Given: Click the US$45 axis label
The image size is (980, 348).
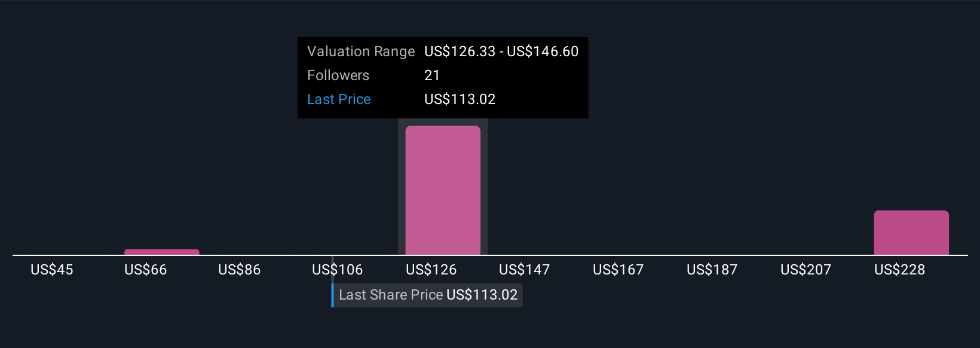Looking at the screenshot, I should 52,270.
